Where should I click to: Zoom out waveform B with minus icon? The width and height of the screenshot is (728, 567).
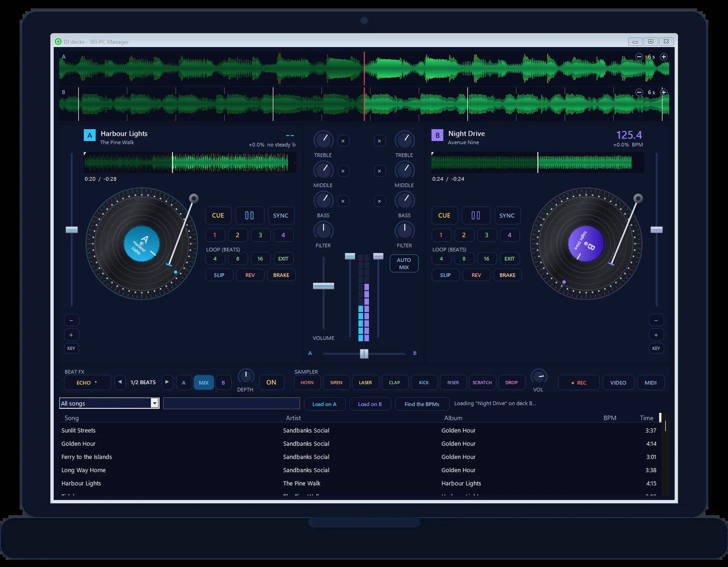[x=639, y=92]
